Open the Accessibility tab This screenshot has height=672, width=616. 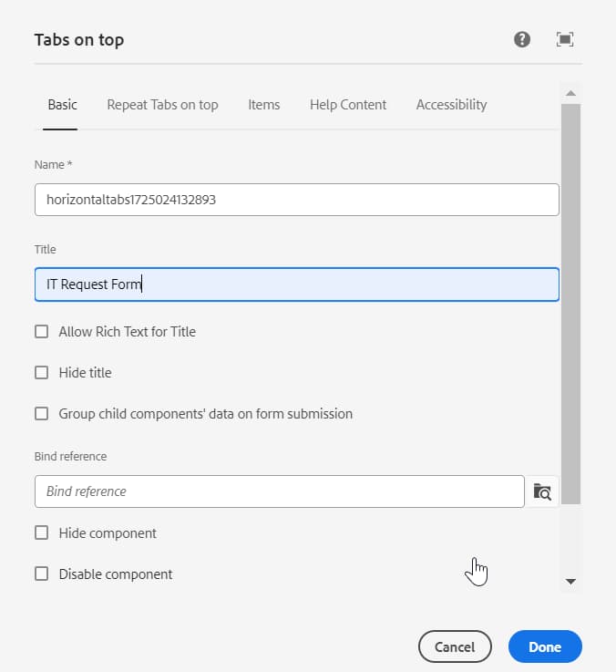point(451,105)
